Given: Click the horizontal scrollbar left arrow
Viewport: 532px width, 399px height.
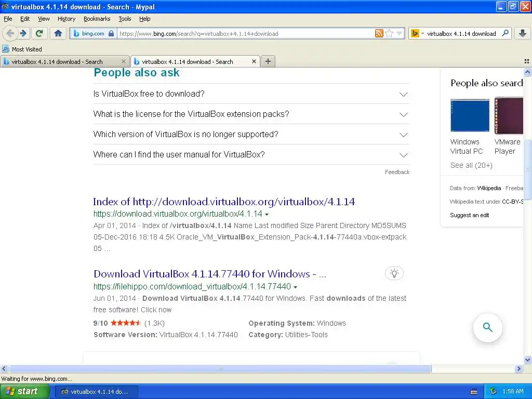Looking at the screenshot, I should [x=4, y=368].
